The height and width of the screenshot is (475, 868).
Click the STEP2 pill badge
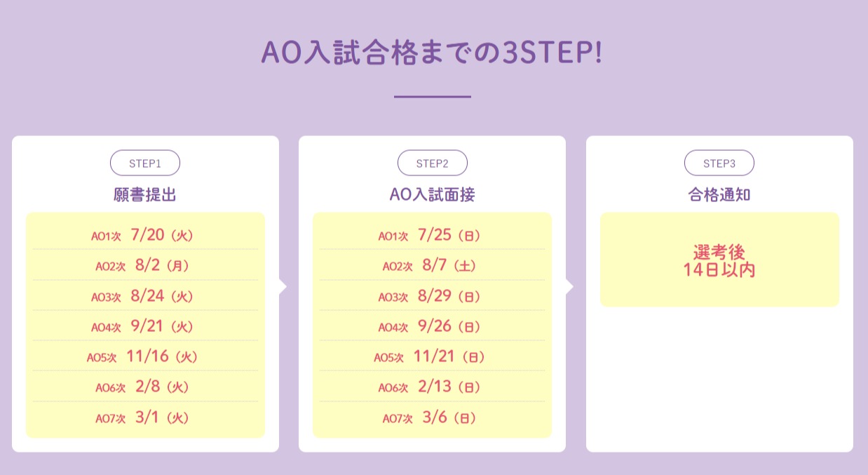click(433, 163)
